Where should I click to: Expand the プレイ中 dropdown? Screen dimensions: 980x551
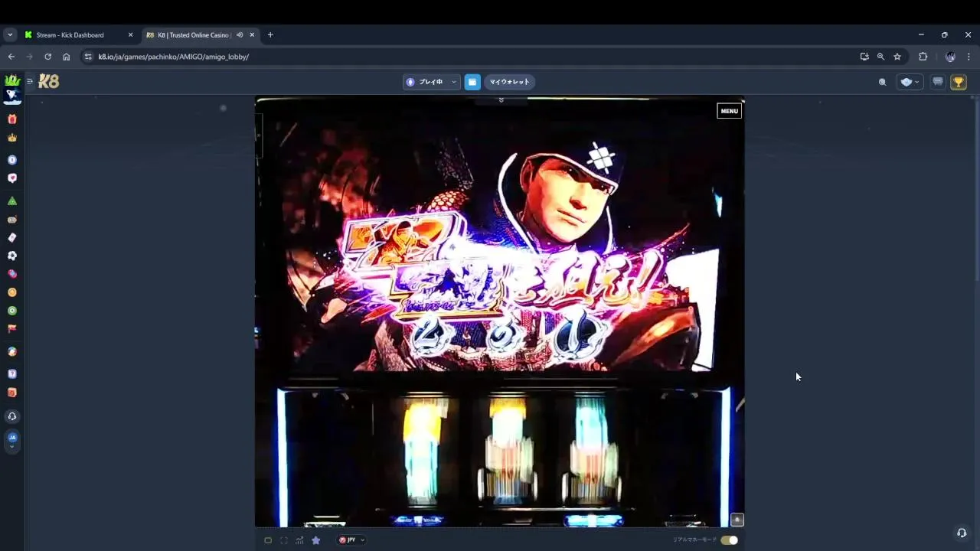tap(431, 82)
